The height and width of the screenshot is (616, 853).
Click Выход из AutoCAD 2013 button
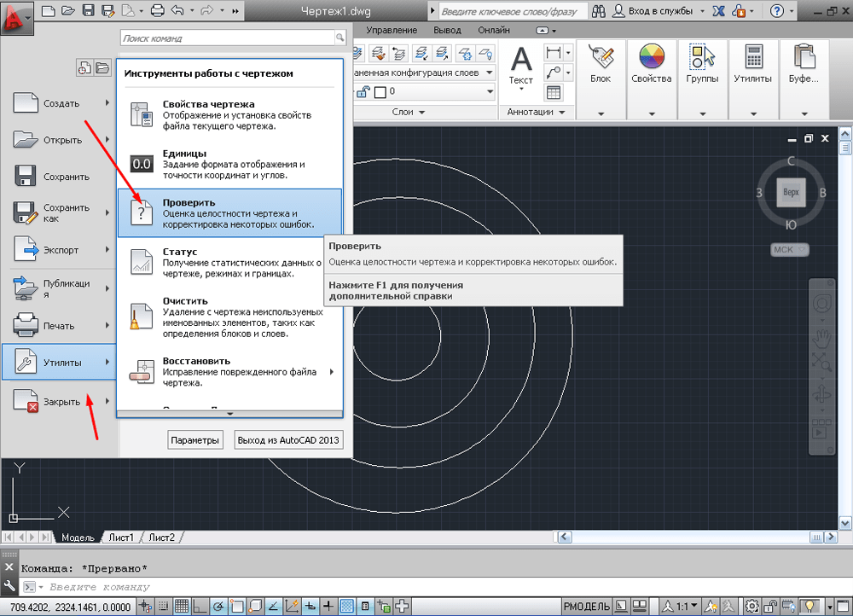point(289,440)
